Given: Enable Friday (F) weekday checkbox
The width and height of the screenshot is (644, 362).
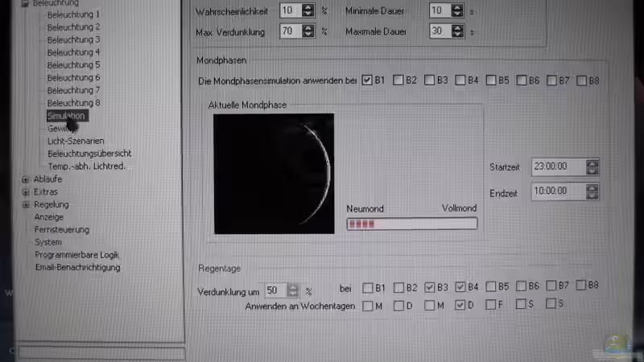Looking at the screenshot, I should coord(490,305).
